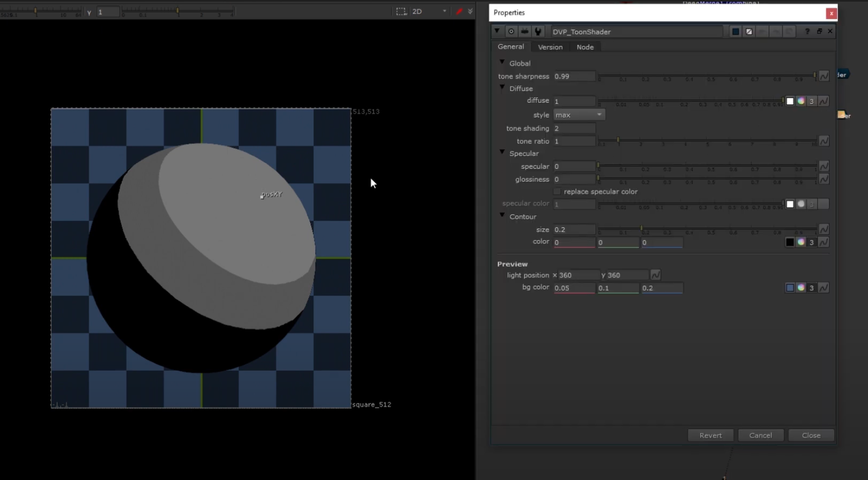Click the Revert button

click(710, 435)
